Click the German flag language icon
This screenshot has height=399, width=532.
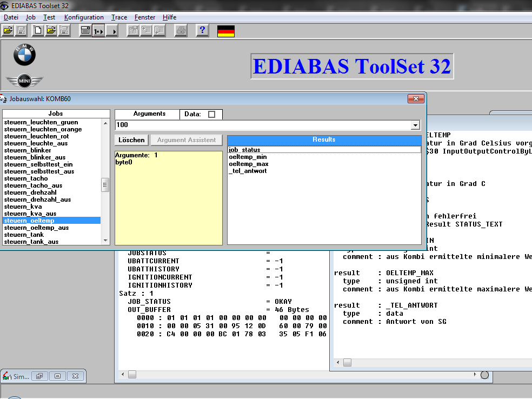[226, 31]
